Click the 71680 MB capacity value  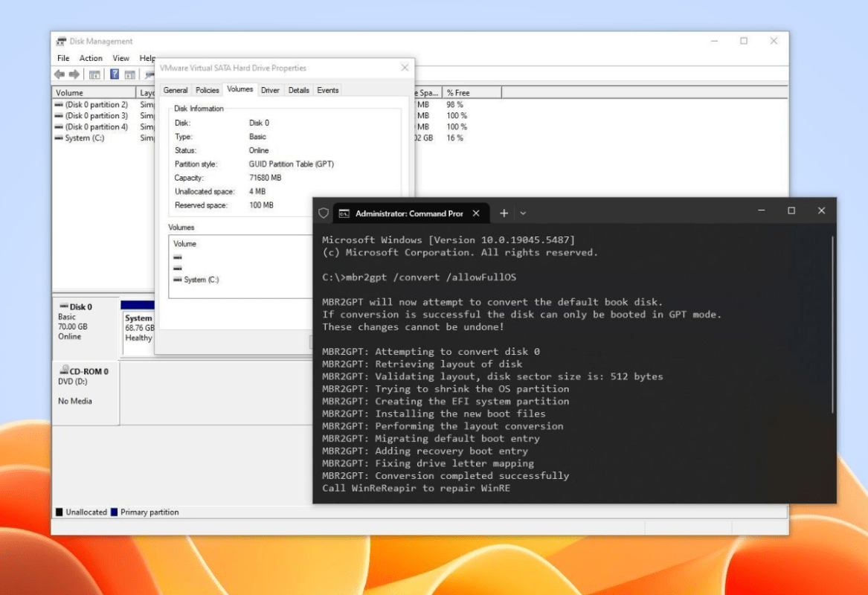click(266, 178)
